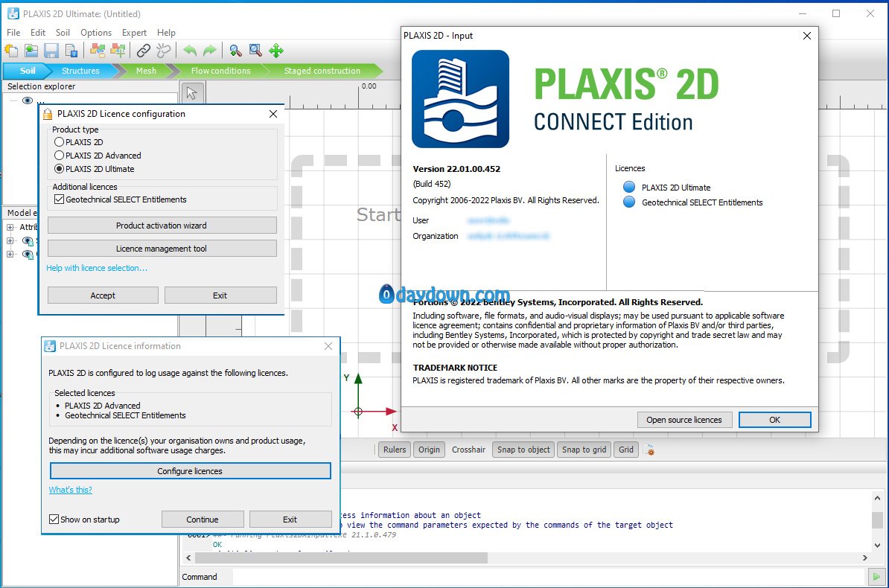Select the plain PLAXIS 2D product type
Image resolution: width=889 pixels, height=588 pixels.
(59, 142)
